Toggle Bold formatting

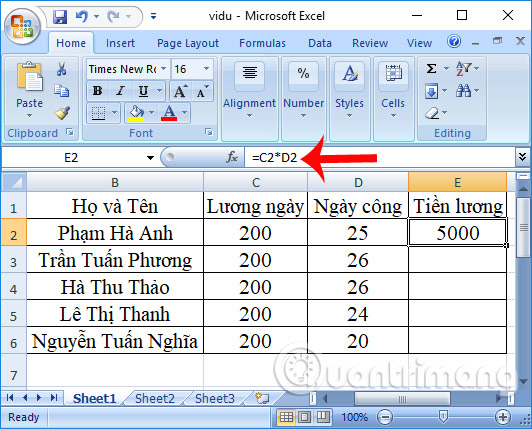coord(97,91)
